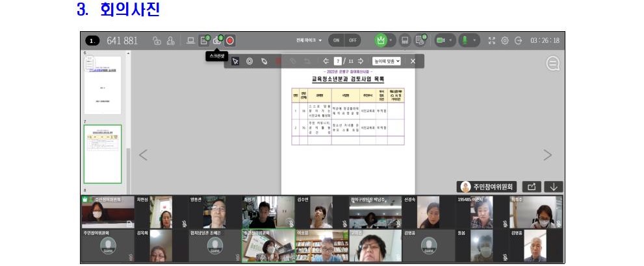Select 이호묘 video tile
This screenshot has width=644, height=266.
[322, 245]
